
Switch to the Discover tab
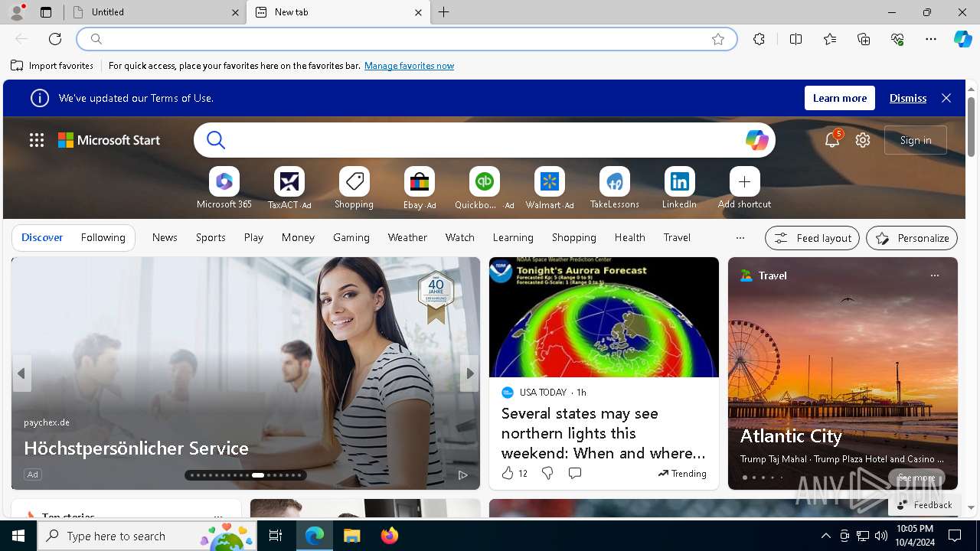coord(42,238)
